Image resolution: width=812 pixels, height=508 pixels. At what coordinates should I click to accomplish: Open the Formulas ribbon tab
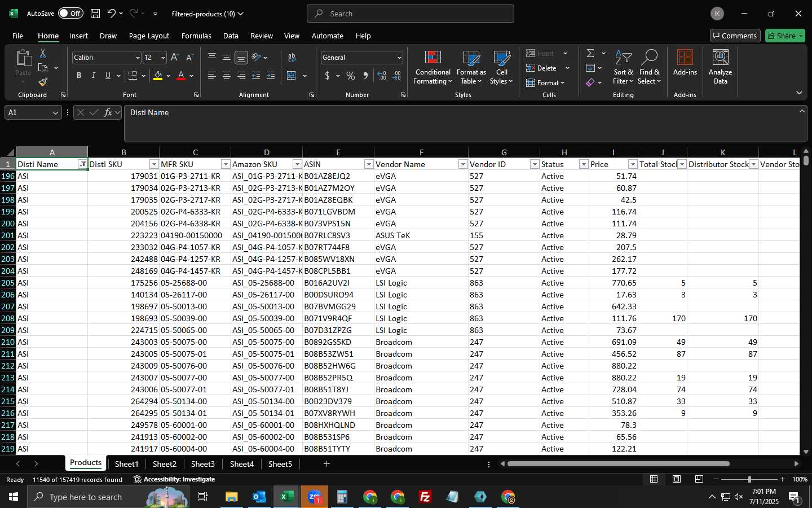pos(196,36)
